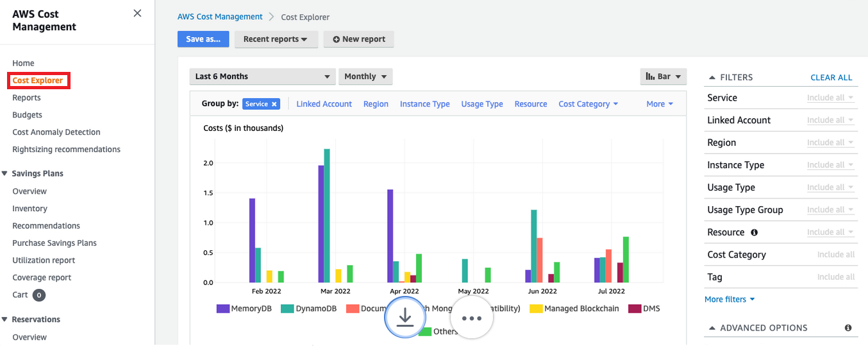
Task: Collapse the Savings Plans section
Action: [x=4, y=173]
